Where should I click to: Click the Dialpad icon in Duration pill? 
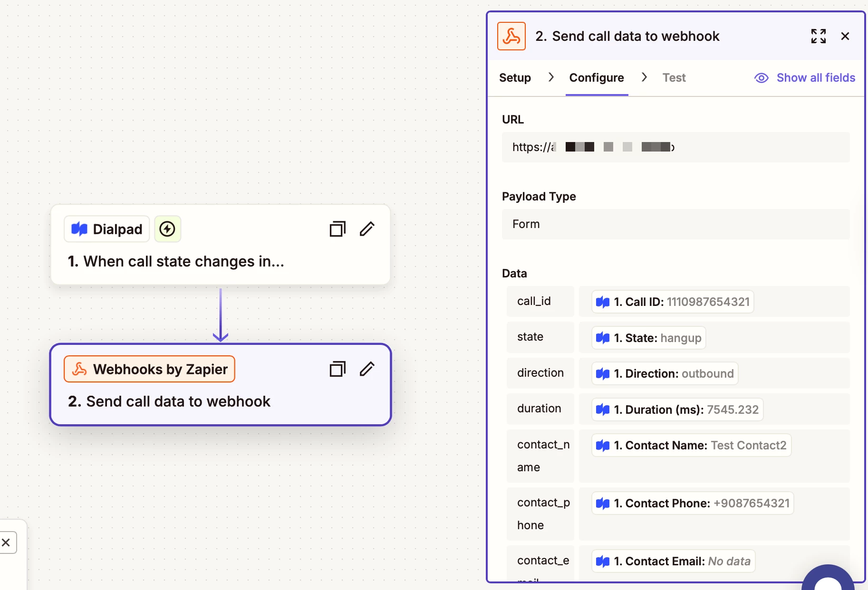point(603,409)
